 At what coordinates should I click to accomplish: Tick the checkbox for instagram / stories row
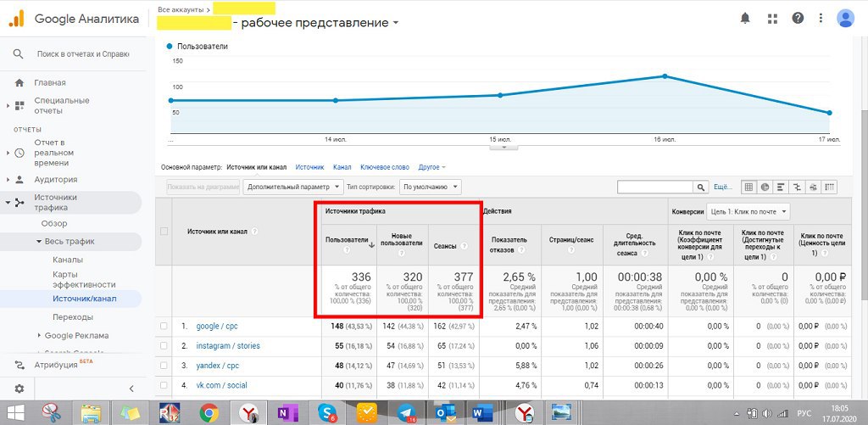(x=164, y=346)
